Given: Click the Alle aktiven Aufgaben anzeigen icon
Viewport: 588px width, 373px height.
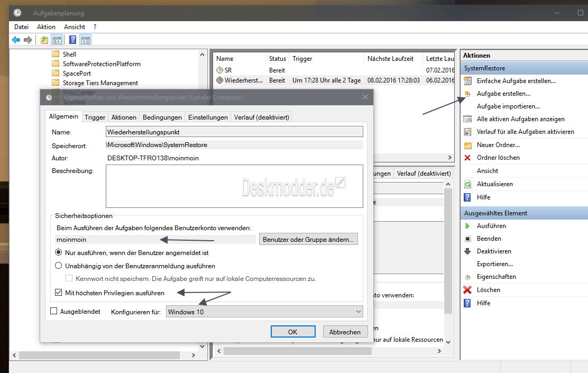Looking at the screenshot, I should point(467,119).
